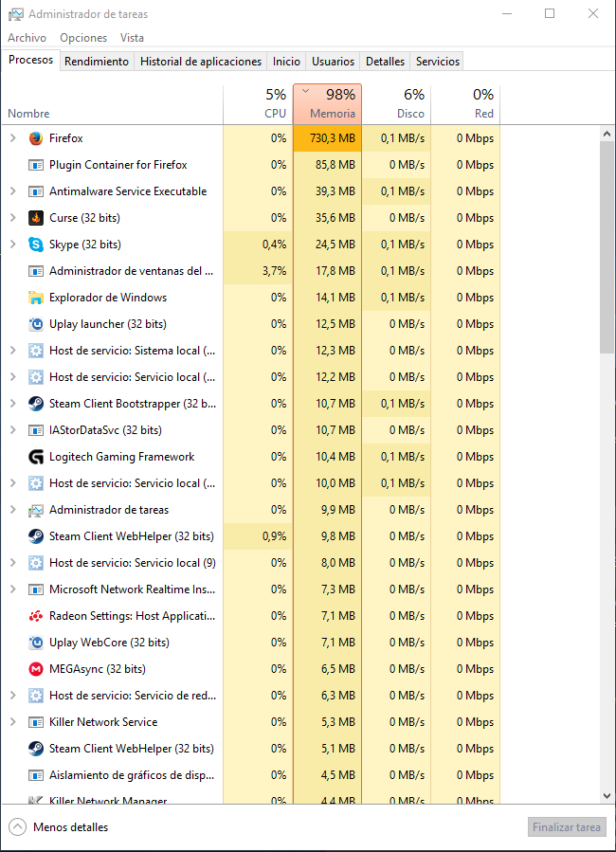Open the Servicios tab
This screenshot has height=852, width=616.
point(438,62)
